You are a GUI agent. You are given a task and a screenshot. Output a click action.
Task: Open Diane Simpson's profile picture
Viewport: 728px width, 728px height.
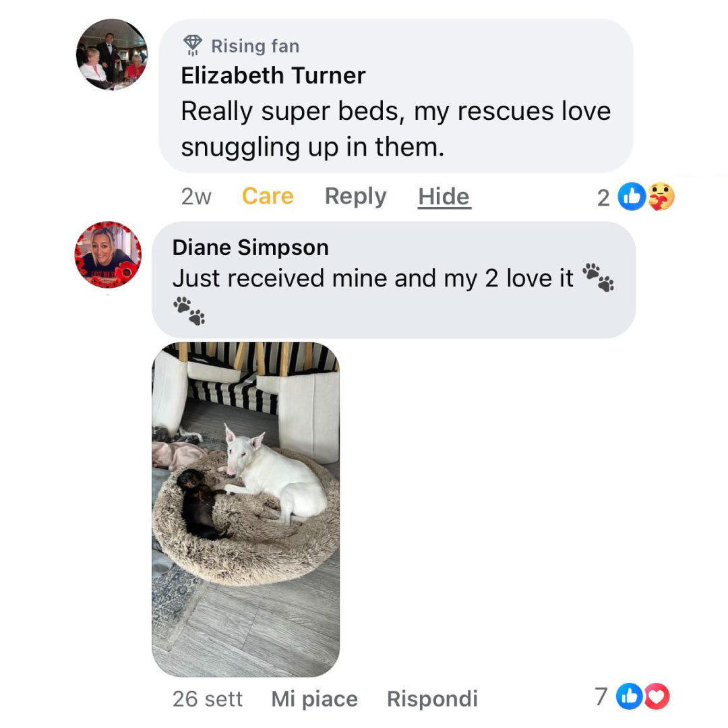(108, 254)
